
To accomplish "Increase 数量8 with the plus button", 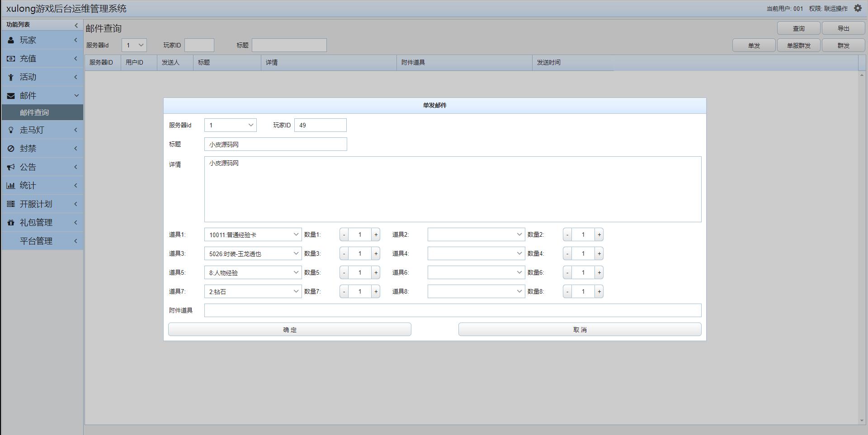I will (599, 291).
